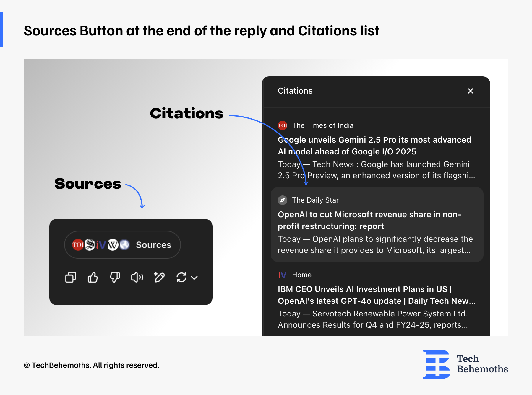Click the Times of India favicon in Citations
This screenshot has height=395, width=532.
click(283, 125)
